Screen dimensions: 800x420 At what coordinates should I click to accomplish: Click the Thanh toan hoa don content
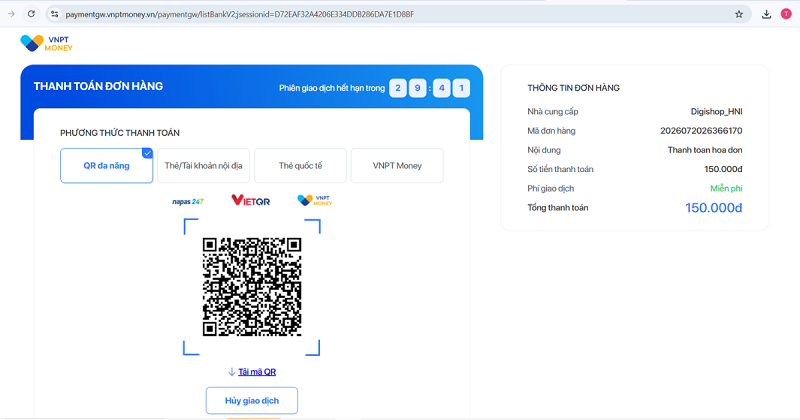705,150
